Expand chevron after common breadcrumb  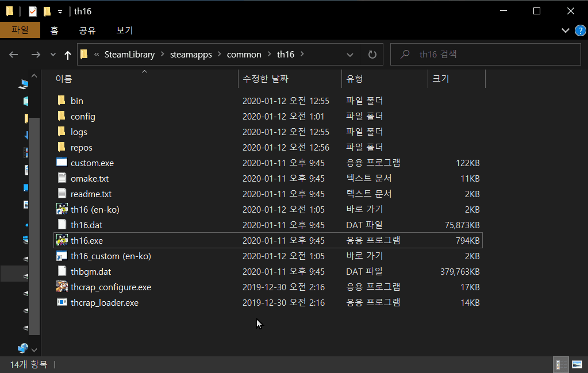[x=269, y=54]
